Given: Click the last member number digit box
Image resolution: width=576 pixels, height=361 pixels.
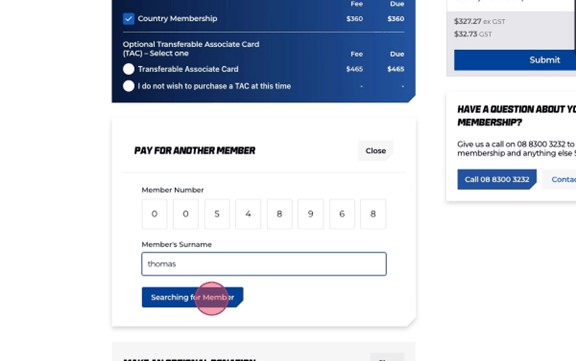Looking at the screenshot, I should coord(373,214).
